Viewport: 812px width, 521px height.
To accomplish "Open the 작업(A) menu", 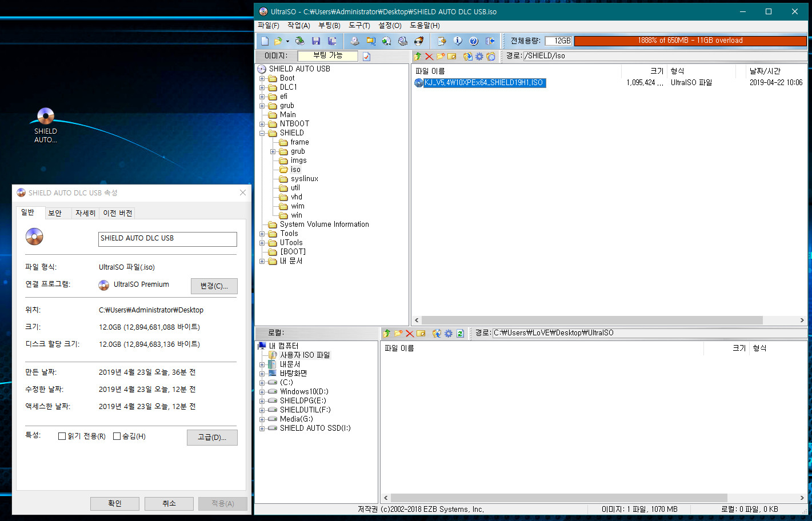I will point(299,26).
